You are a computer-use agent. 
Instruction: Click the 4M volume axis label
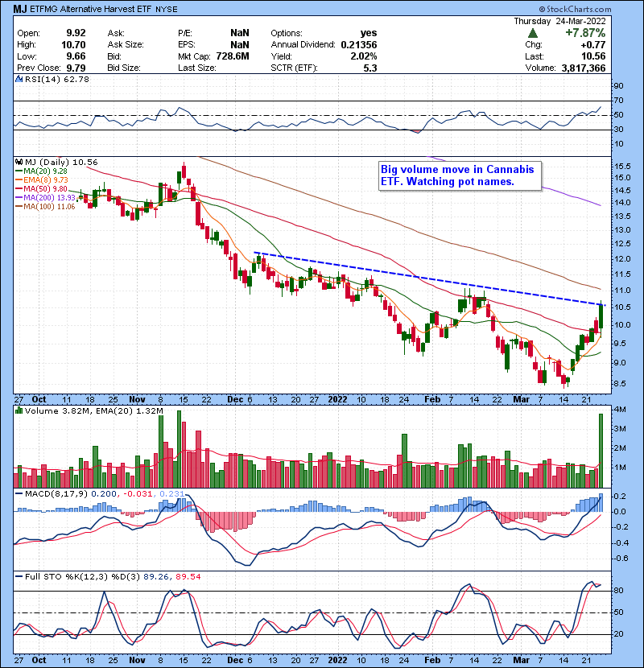click(x=620, y=410)
